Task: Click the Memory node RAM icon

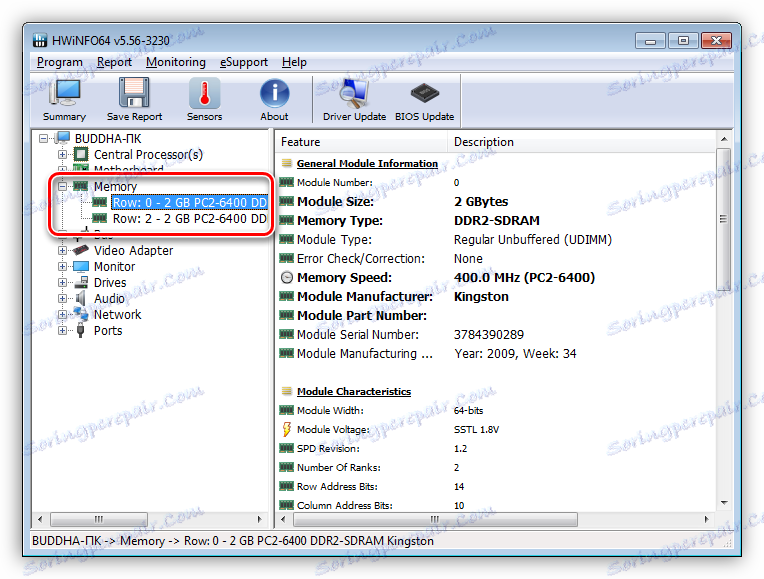Action: pos(80,186)
